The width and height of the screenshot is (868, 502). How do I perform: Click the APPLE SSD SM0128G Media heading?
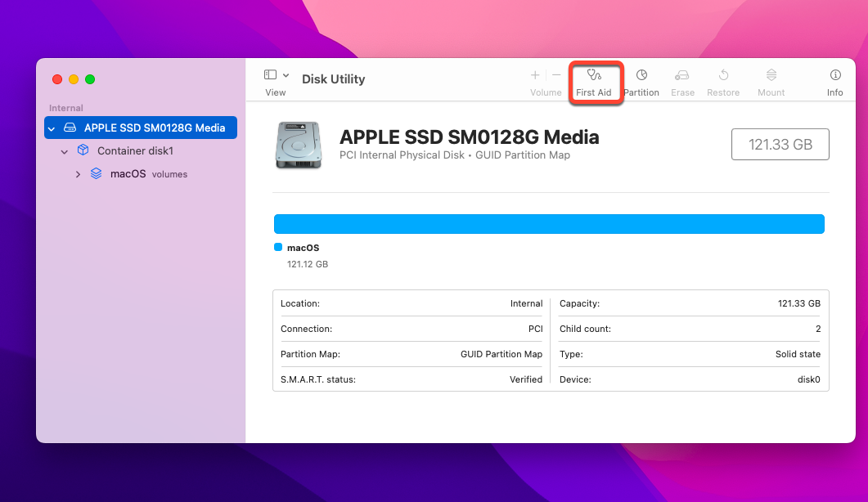(469, 137)
